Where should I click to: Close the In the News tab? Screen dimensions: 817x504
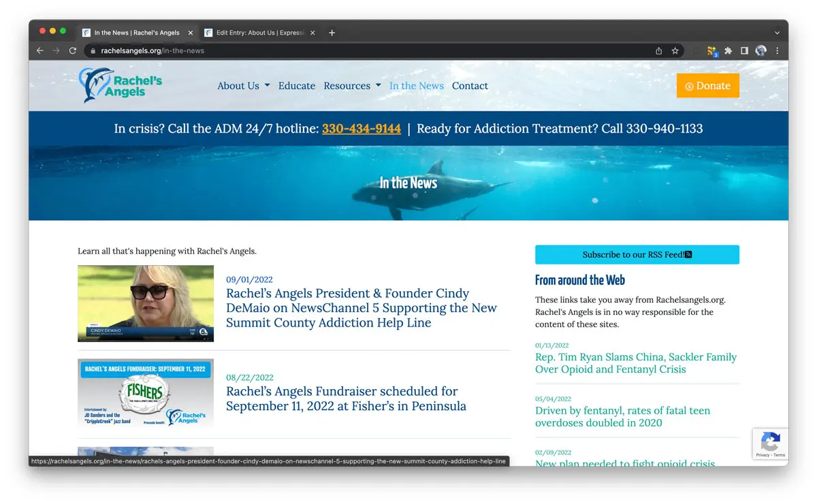[190, 33]
